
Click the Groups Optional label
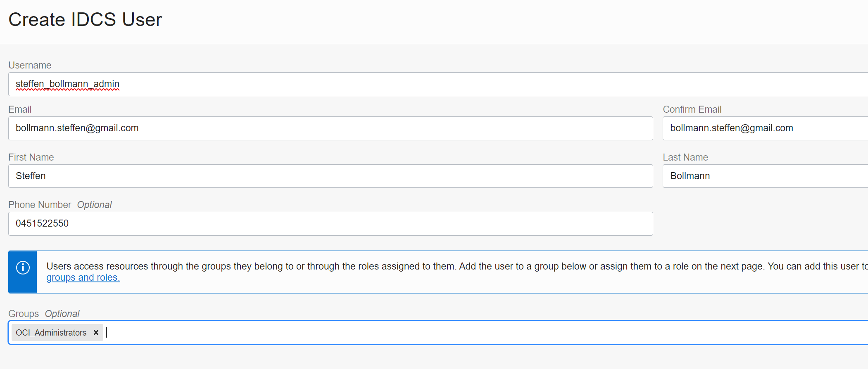tap(44, 314)
